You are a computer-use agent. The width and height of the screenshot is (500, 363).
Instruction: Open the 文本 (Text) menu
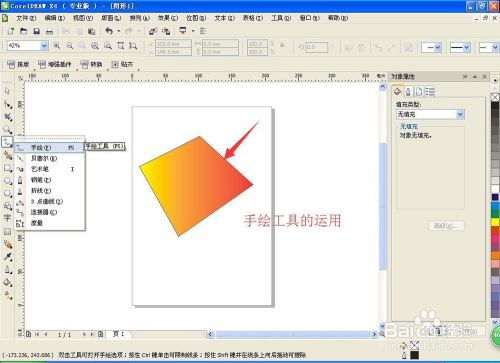pos(224,18)
